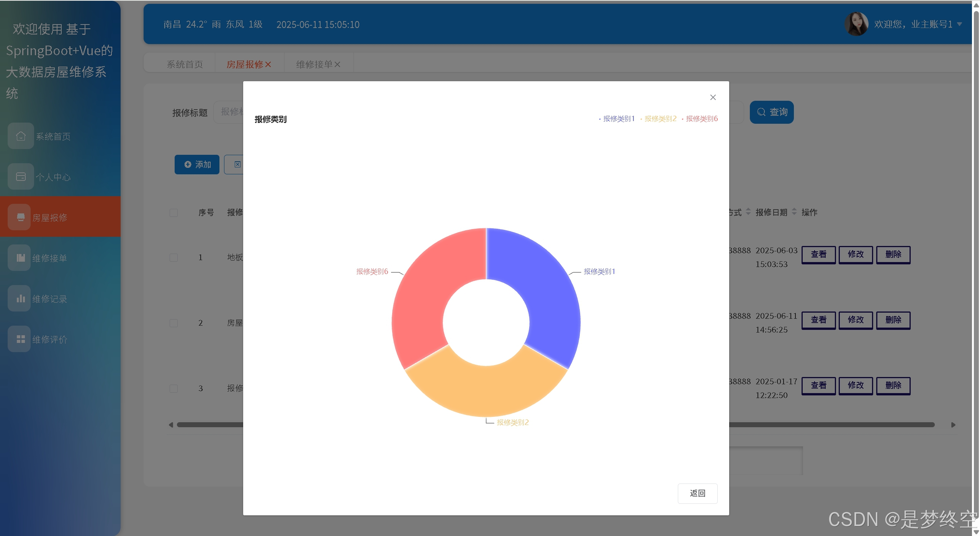Check the checkbox for row 3
Viewport: 980px width, 536px height.
tap(173, 388)
